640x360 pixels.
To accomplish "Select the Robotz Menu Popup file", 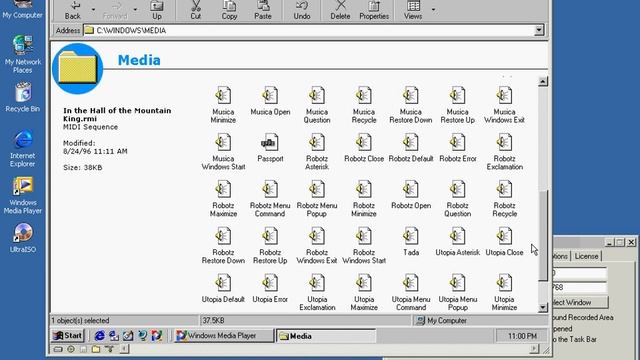I will click(317, 199).
